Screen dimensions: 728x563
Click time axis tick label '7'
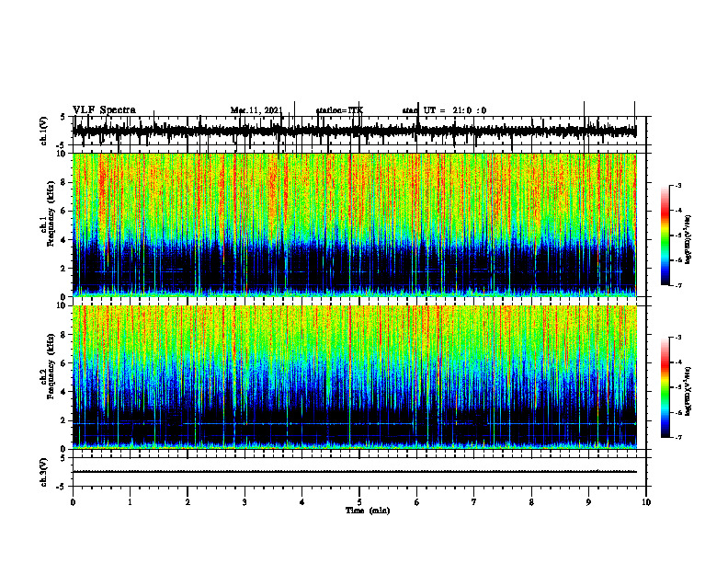[x=474, y=502]
